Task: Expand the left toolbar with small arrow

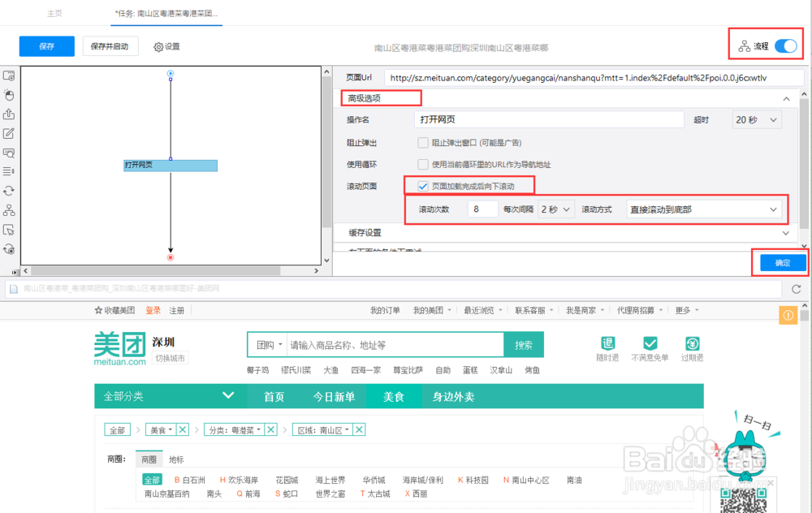Action: 14,272
